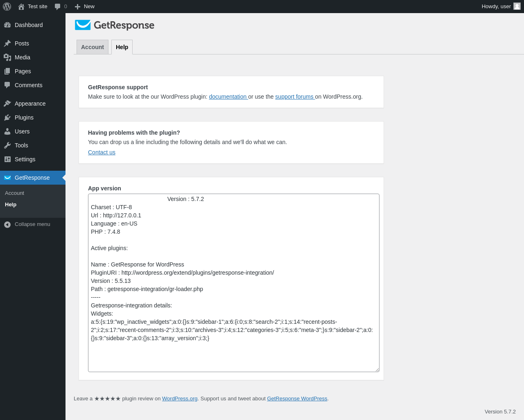Click the textarea resize handle
524x420 pixels.
tap(377, 370)
